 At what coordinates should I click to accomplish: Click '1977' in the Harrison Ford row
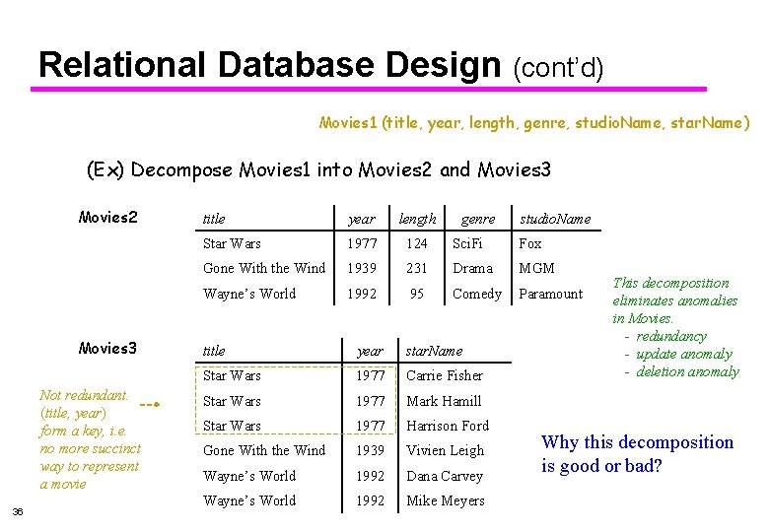pyautogui.click(x=371, y=426)
